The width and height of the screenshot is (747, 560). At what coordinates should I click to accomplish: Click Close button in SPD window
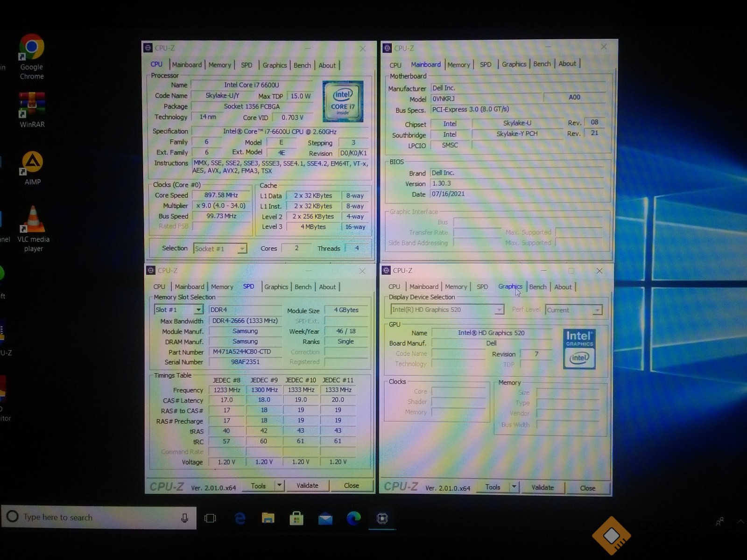pos(352,485)
